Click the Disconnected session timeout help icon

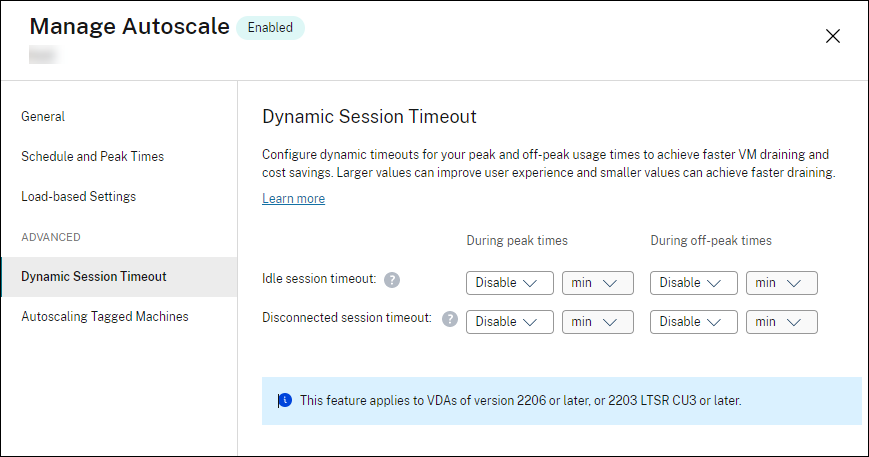[x=450, y=320]
